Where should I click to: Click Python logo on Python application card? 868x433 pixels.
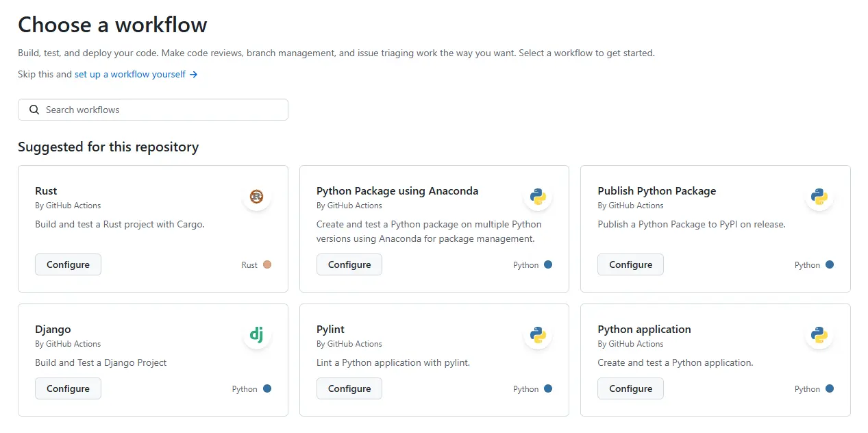pyautogui.click(x=819, y=335)
